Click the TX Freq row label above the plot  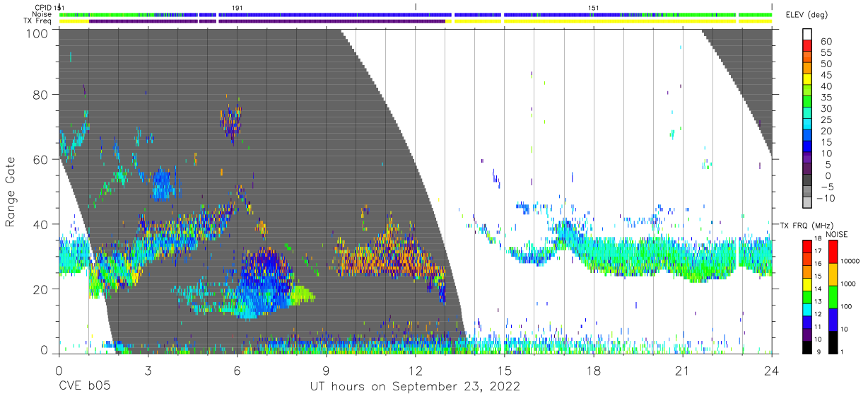38,21
